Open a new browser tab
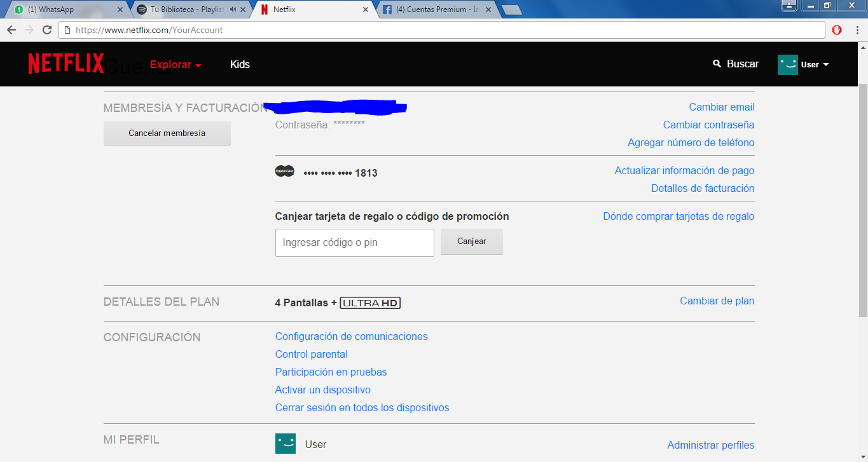 click(511, 10)
